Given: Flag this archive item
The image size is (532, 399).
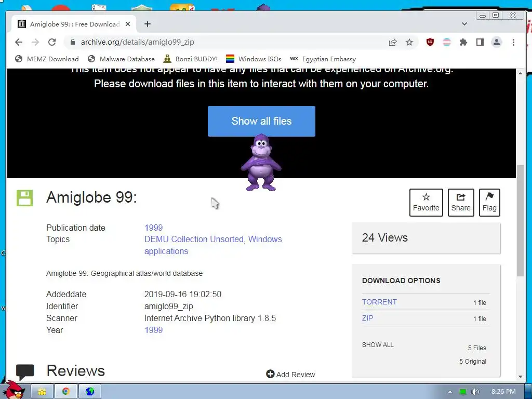Looking at the screenshot, I should click(489, 203).
